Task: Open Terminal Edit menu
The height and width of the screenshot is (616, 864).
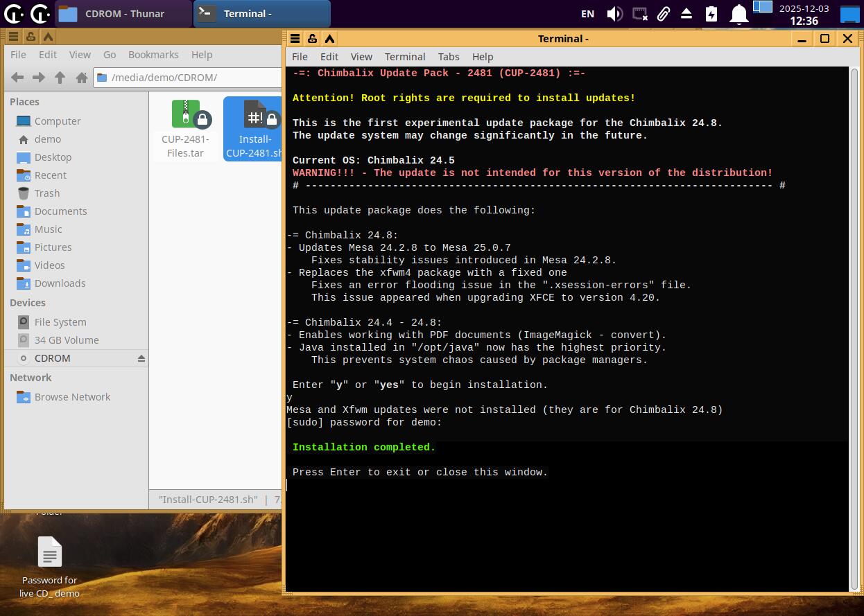Action: [x=329, y=57]
